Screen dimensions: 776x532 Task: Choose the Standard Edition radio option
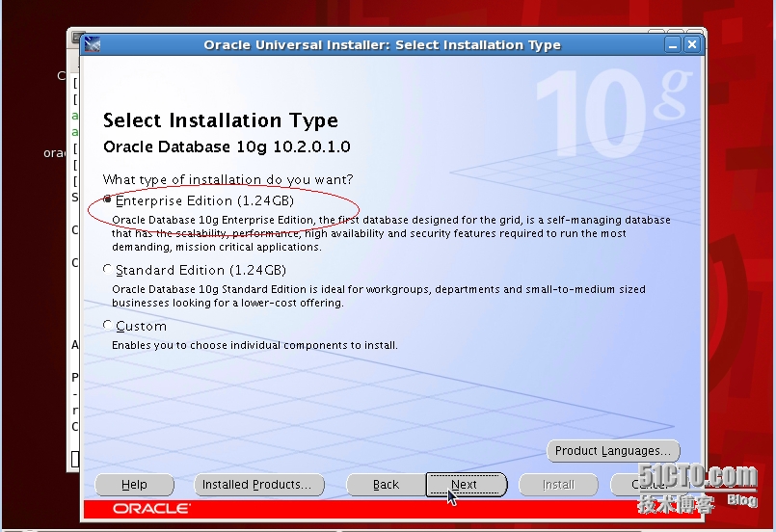(107, 269)
